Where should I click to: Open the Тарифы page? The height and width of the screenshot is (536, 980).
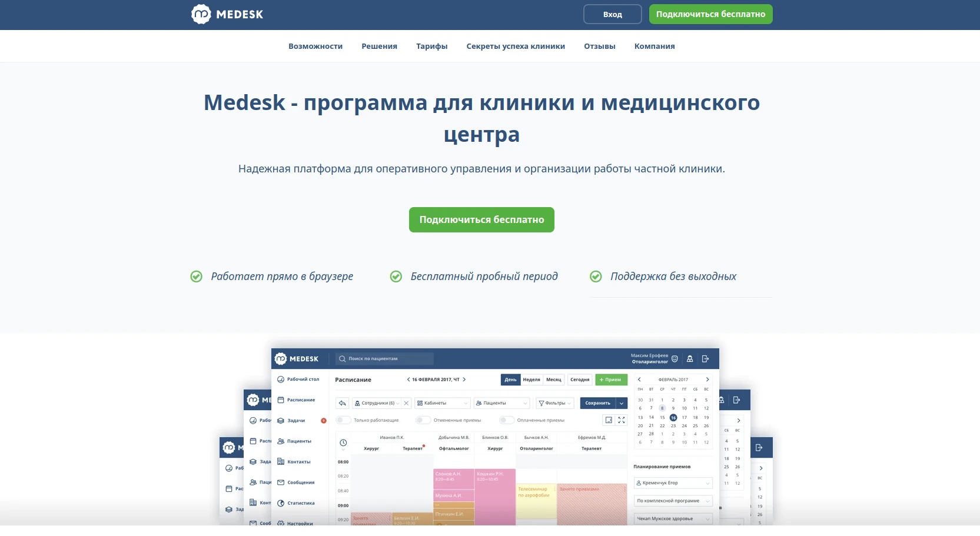pos(431,46)
